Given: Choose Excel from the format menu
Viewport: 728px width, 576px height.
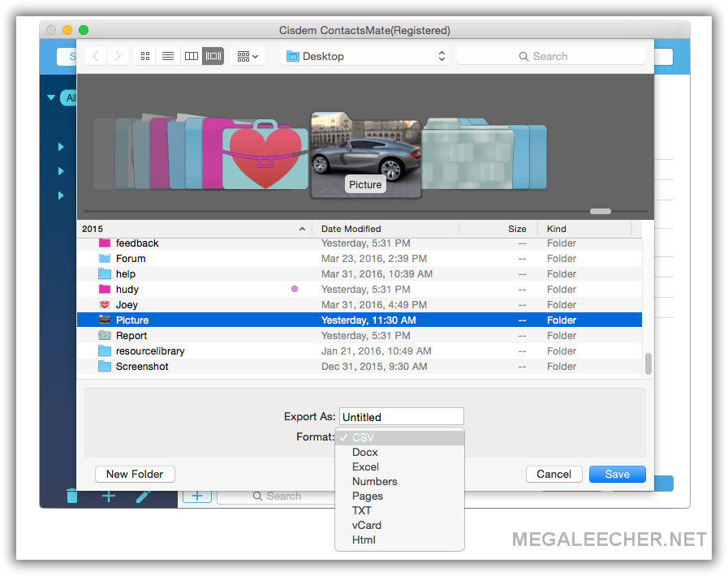Looking at the screenshot, I should pos(365,466).
